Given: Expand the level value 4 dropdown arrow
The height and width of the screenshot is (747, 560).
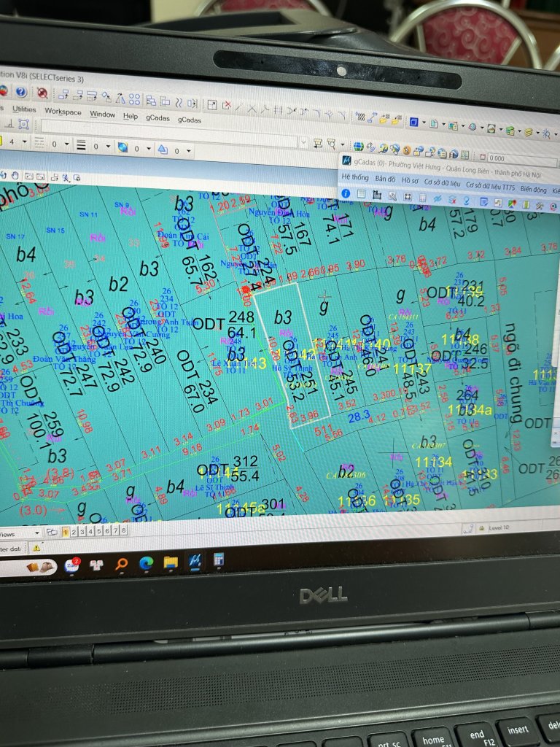Looking at the screenshot, I should click(24, 142).
